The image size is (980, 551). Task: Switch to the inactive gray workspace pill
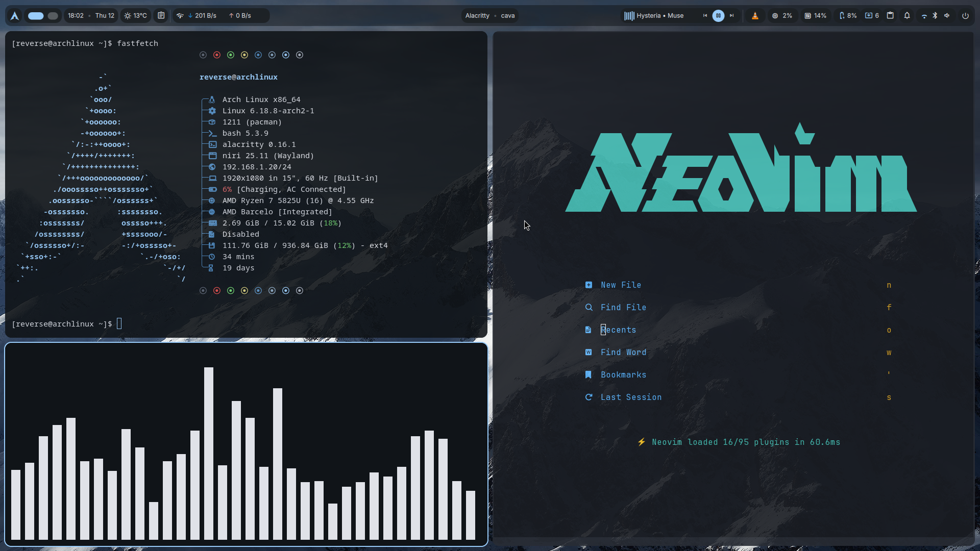coord(53,16)
